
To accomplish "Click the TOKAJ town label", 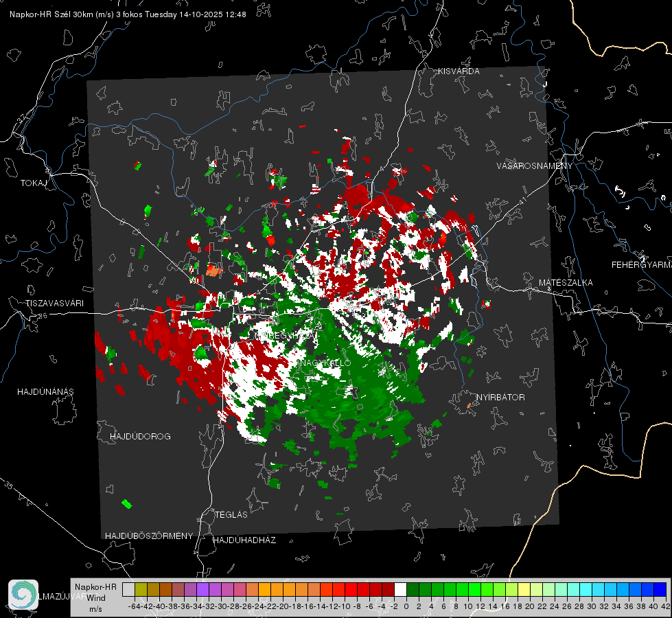I will click(34, 183).
